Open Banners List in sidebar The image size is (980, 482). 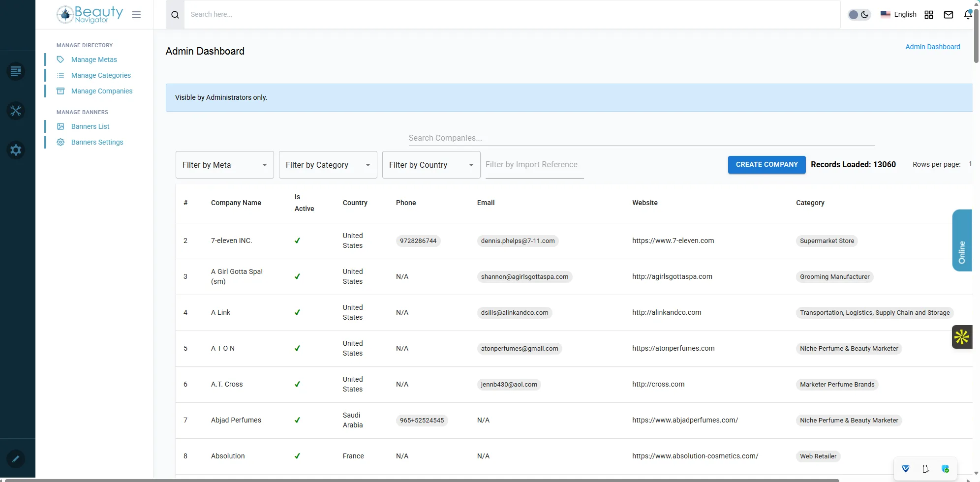pos(90,126)
